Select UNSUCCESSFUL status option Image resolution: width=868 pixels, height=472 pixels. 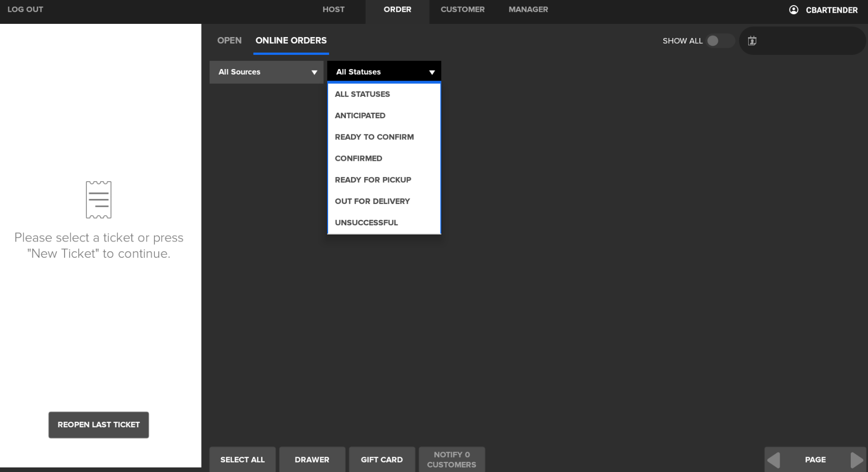coord(366,223)
